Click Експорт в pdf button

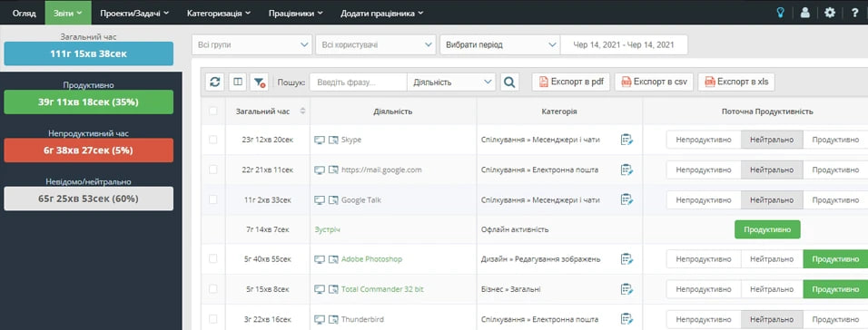(571, 82)
